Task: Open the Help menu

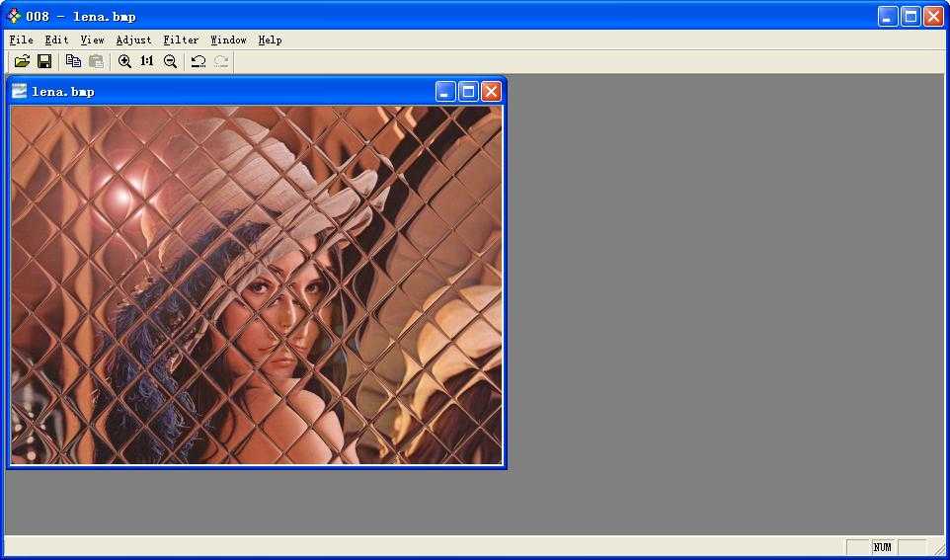Action: (270, 40)
